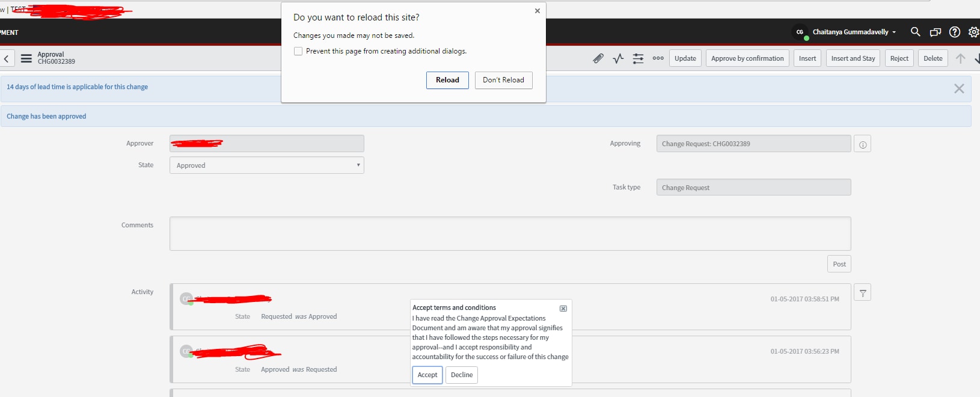Click the Approve by confirmation button

click(x=747, y=58)
